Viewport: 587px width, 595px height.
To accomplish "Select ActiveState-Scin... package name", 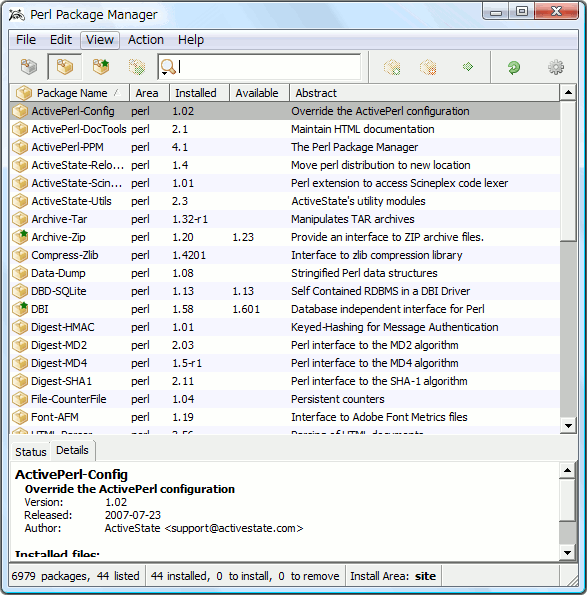I will coord(77,183).
